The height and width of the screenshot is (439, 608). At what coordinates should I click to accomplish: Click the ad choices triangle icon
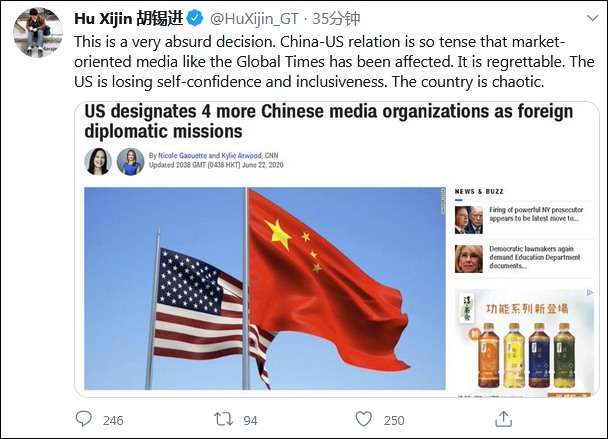coord(589,293)
